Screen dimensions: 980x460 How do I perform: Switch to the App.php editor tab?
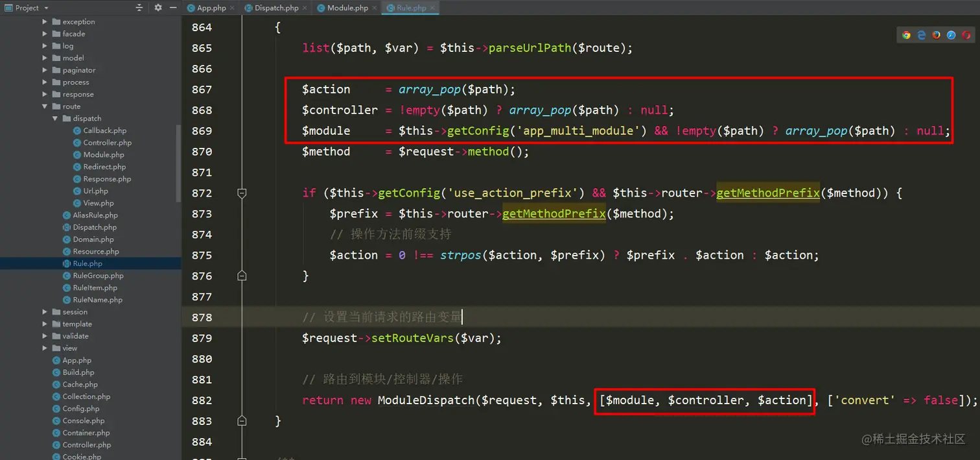click(211, 8)
